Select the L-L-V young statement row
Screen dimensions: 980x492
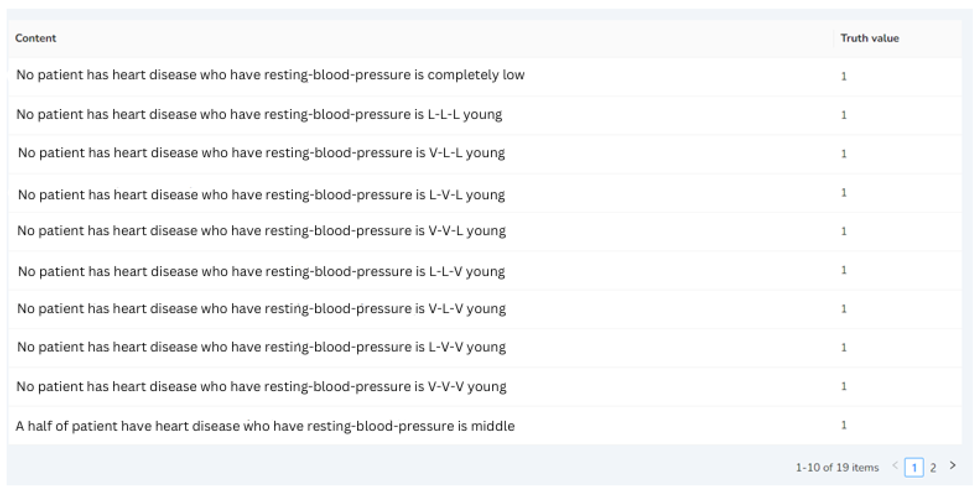coord(261,271)
